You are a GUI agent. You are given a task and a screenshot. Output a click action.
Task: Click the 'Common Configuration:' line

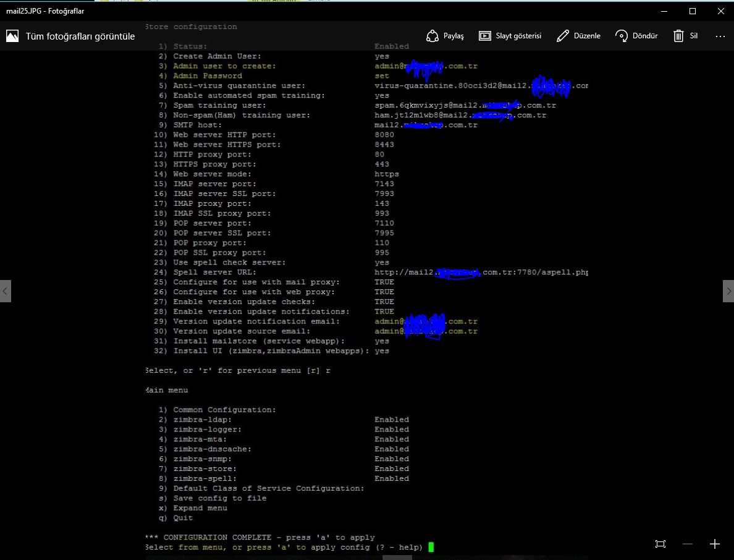(225, 410)
